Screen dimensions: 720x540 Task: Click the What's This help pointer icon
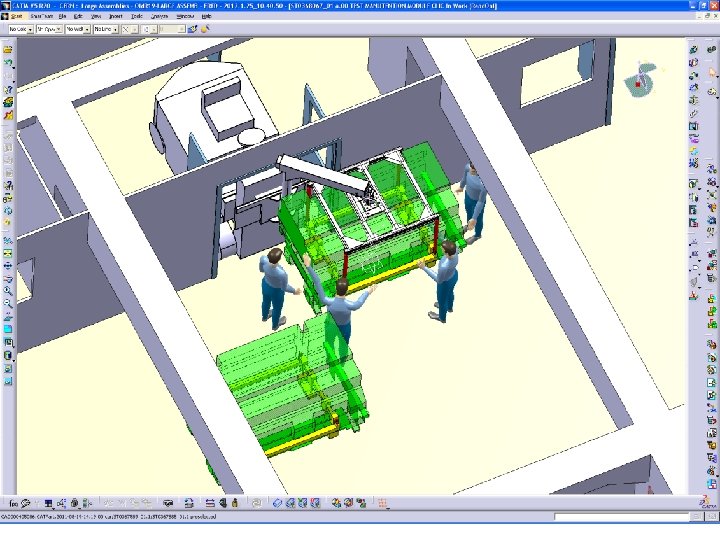click(8, 89)
